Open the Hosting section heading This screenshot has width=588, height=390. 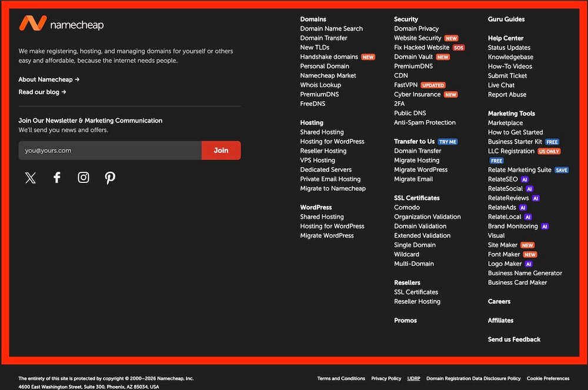point(311,122)
